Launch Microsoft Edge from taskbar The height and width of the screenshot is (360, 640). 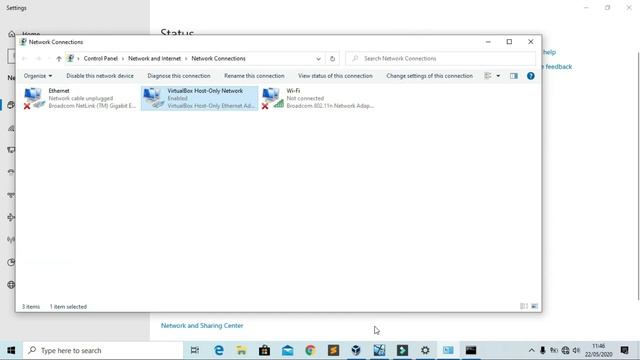[219, 350]
